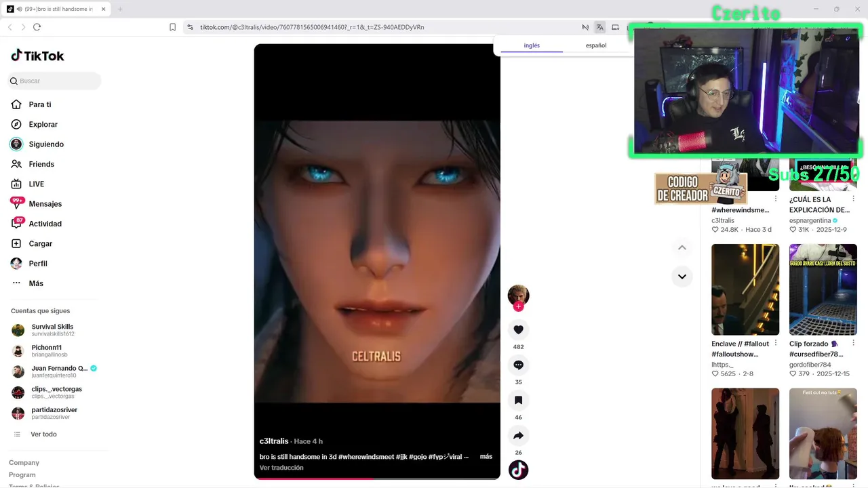Close the TikTok browser tab
The width and height of the screenshot is (868, 488).
(x=102, y=9)
